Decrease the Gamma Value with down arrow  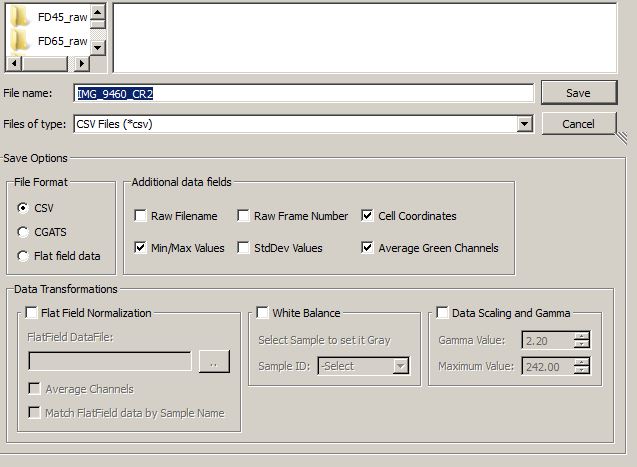click(582, 344)
